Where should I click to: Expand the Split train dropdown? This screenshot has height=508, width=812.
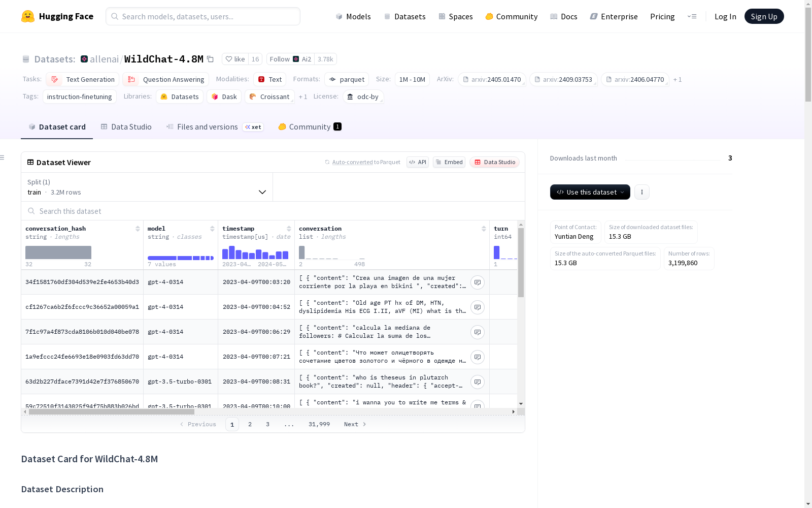click(147, 187)
